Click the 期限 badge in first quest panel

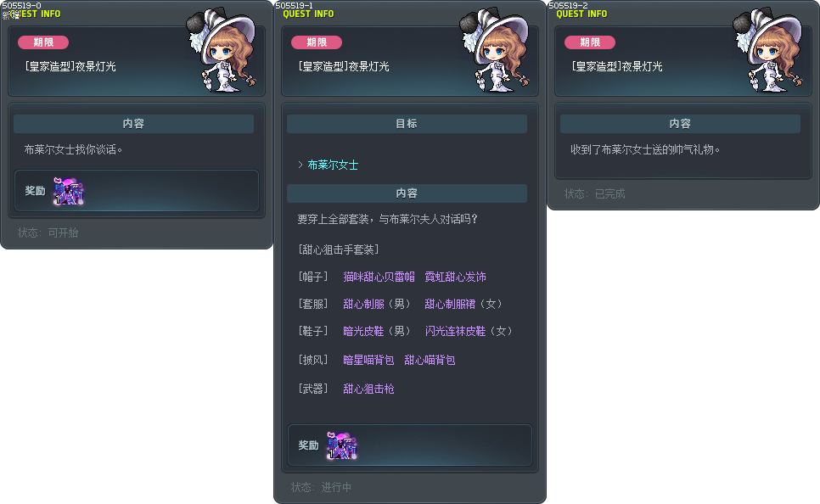click(x=43, y=42)
